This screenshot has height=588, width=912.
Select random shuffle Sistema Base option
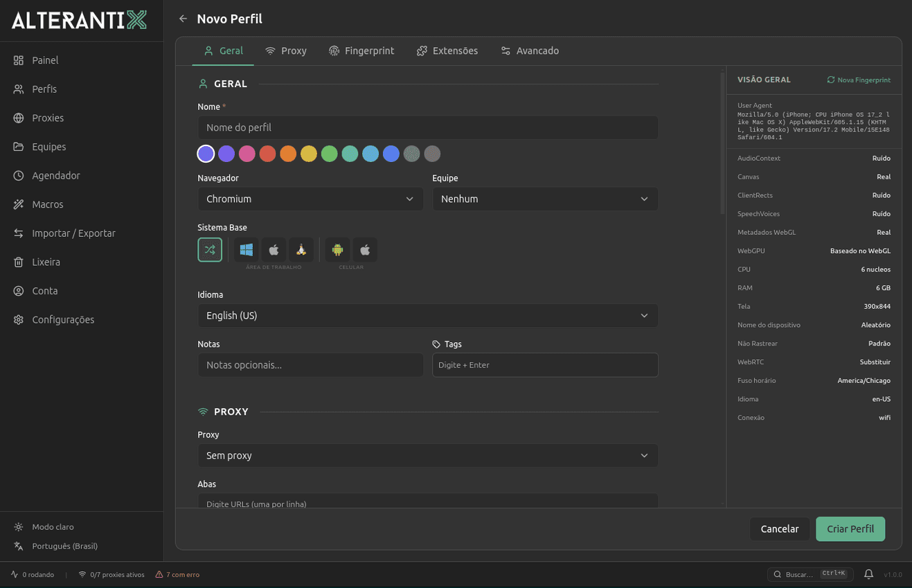click(x=210, y=250)
